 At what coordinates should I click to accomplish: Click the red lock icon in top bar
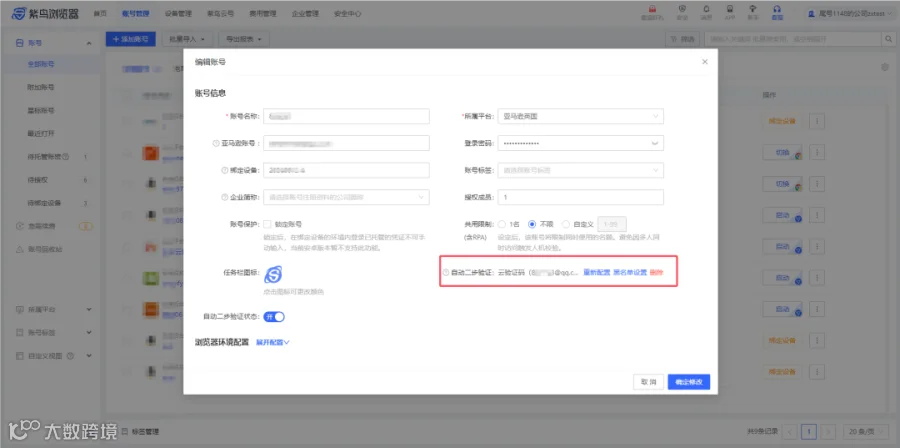(653, 9)
